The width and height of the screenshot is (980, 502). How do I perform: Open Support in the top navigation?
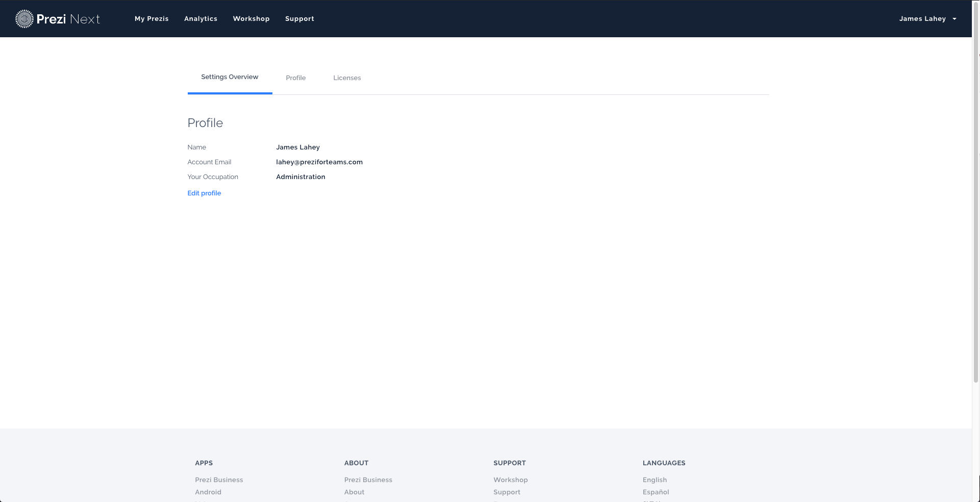pyautogui.click(x=299, y=19)
